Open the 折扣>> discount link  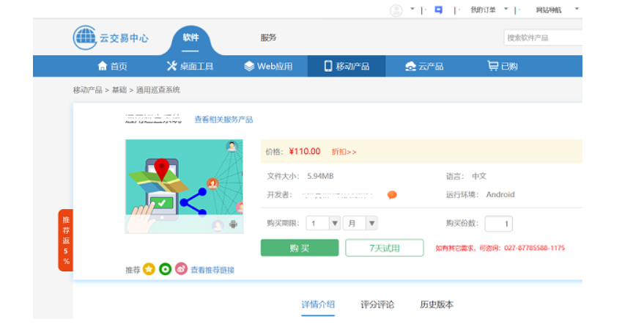point(344,152)
